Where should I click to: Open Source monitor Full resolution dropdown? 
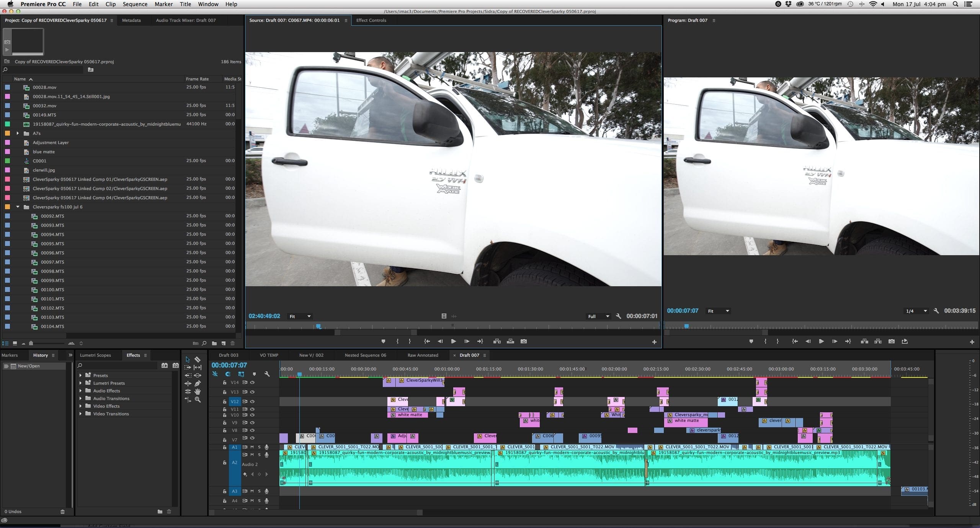tap(598, 316)
